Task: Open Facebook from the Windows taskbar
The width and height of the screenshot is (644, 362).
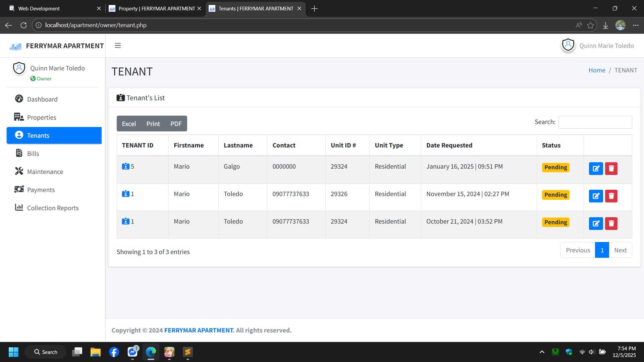Action: (114, 352)
